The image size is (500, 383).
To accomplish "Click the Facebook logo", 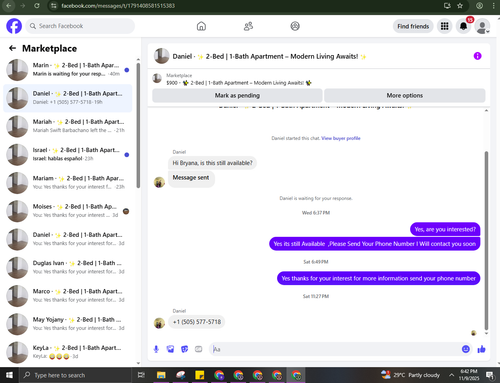I will (14, 26).
